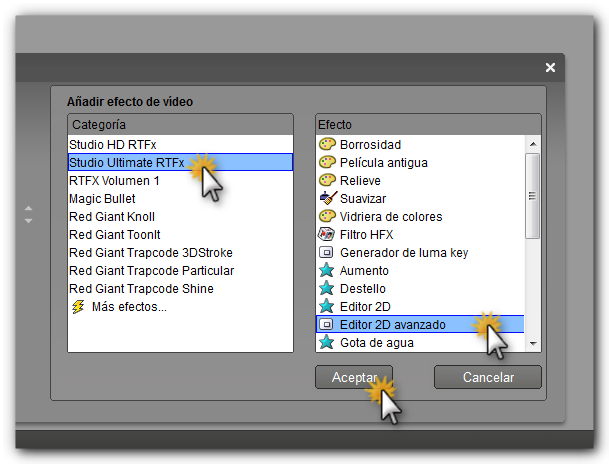The image size is (609, 464).
Task: Pick the Editor 2D effect
Action: point(420,306)
